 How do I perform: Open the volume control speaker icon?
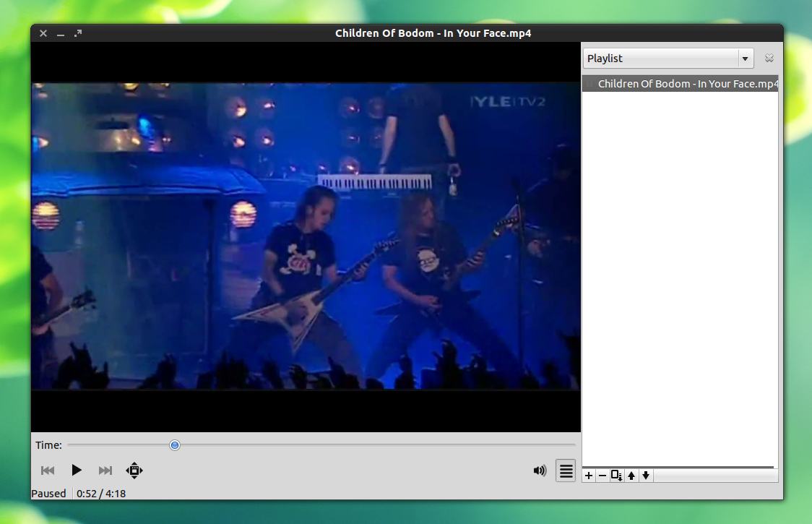tap(540, 470)
